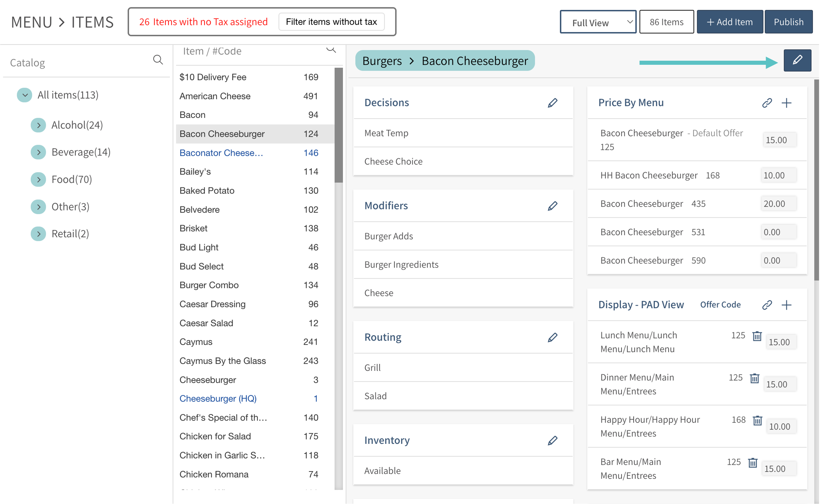Screen dimensions: 820x504
Task: Select Cheeseburger (HQ) in item list
Action: (x=218, y=398)
